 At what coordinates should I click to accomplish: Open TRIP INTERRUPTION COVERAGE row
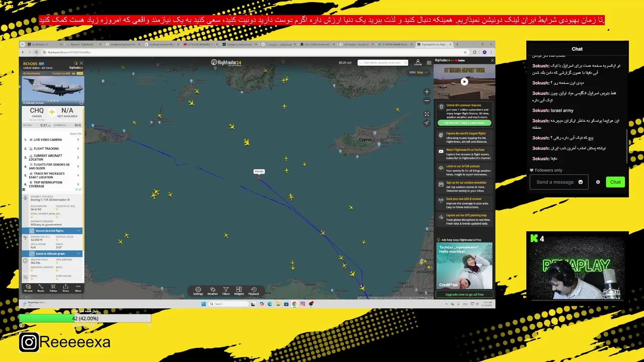click(52, 185)
